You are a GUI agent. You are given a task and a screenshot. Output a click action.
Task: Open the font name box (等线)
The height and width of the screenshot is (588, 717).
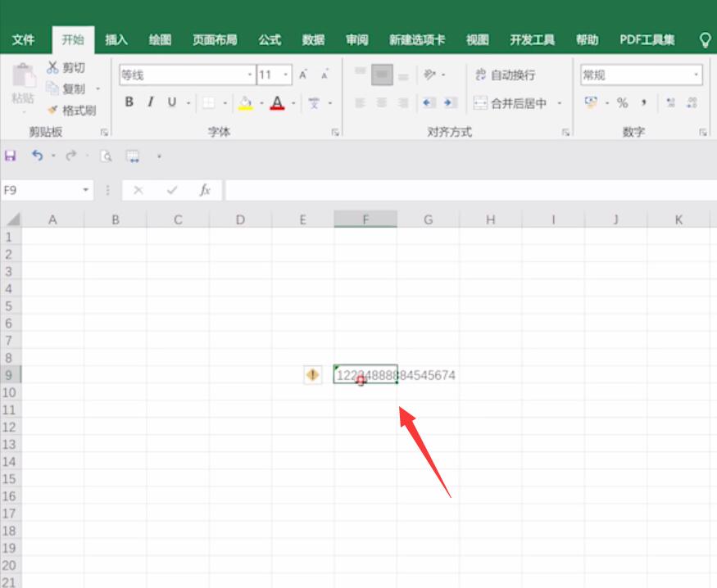[x=188, y=75]
